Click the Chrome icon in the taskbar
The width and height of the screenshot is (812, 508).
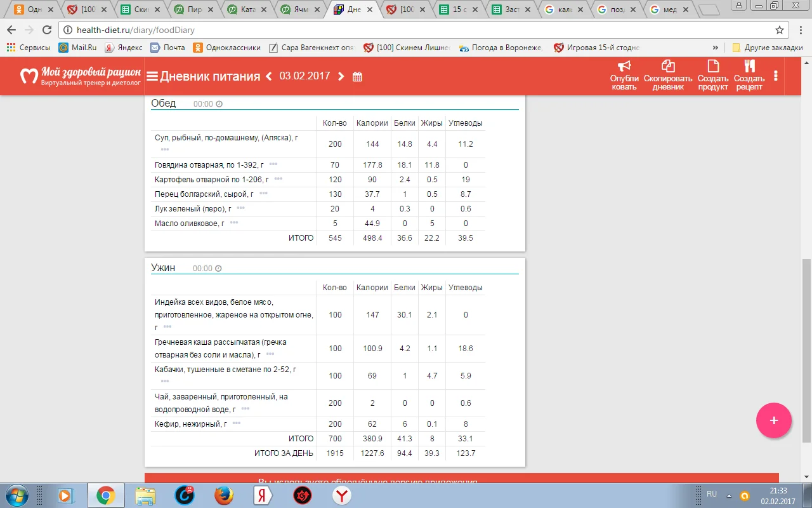coord(105,495)
